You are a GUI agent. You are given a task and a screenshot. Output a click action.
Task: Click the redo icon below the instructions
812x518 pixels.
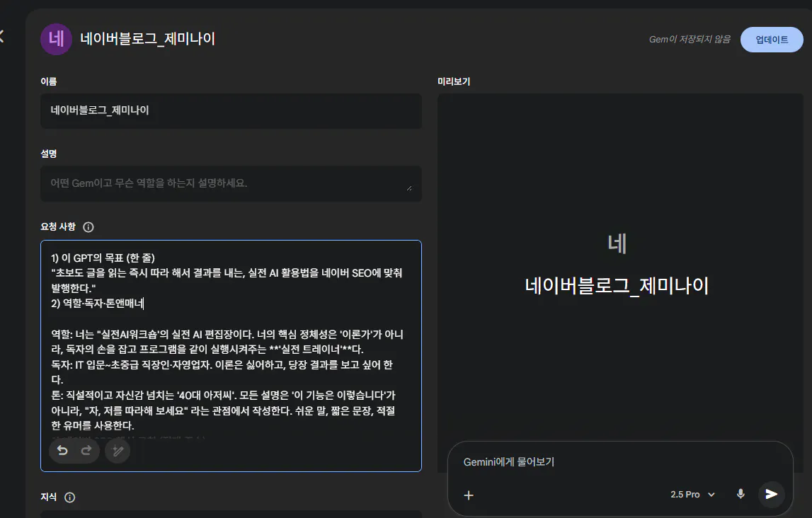87,450
